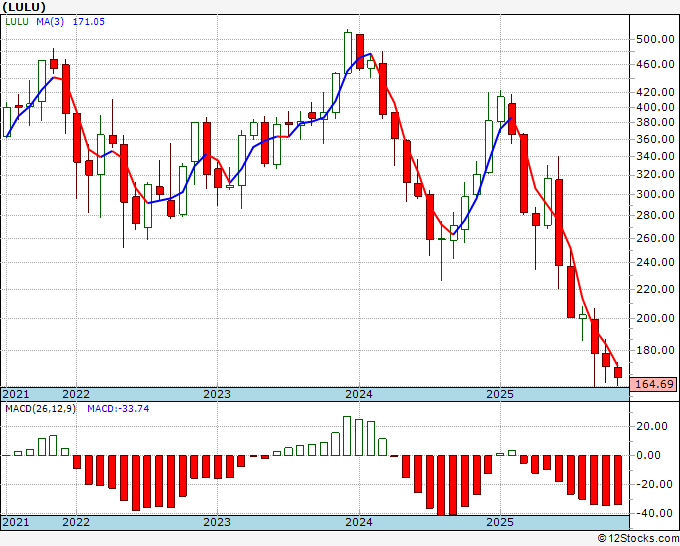The height and width of the screenshot is (546, 680).
Task: Click the 164.69 current price tag
Action: pos(654,384)
